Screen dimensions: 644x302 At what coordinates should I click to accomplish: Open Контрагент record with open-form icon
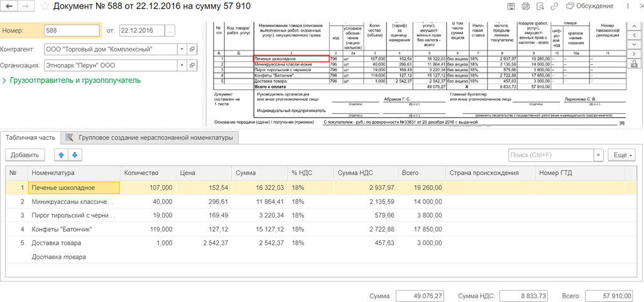pos(192,49)
